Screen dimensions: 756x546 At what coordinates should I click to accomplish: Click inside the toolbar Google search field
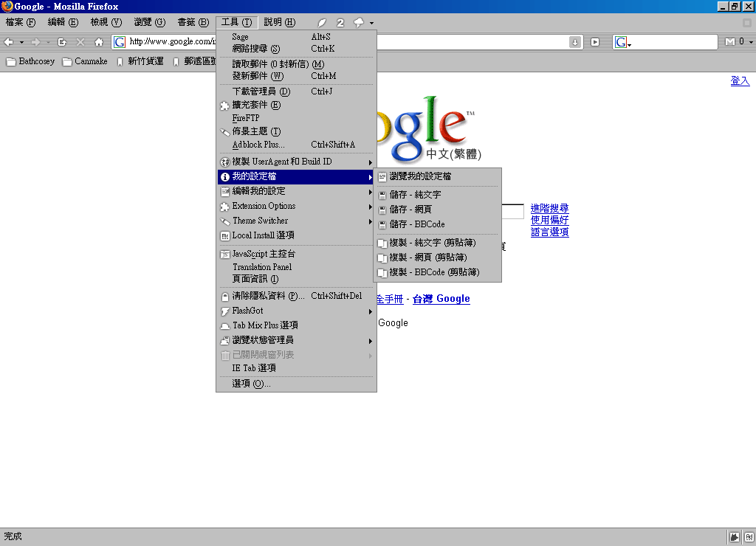[x=672, y=42]
